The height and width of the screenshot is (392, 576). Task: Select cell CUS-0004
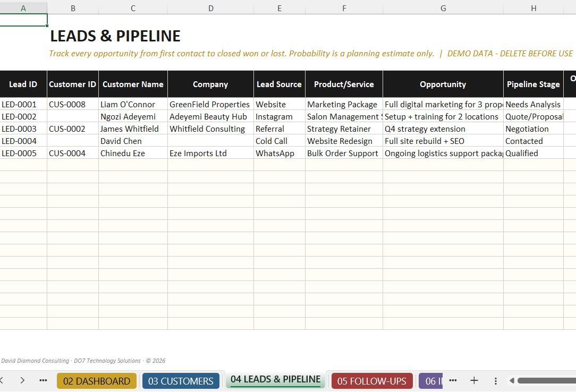73,153
